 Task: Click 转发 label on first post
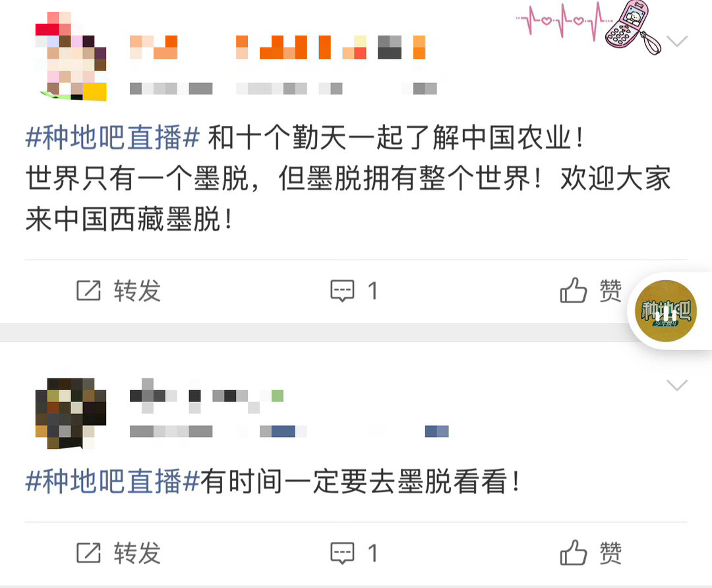(137, 291)
